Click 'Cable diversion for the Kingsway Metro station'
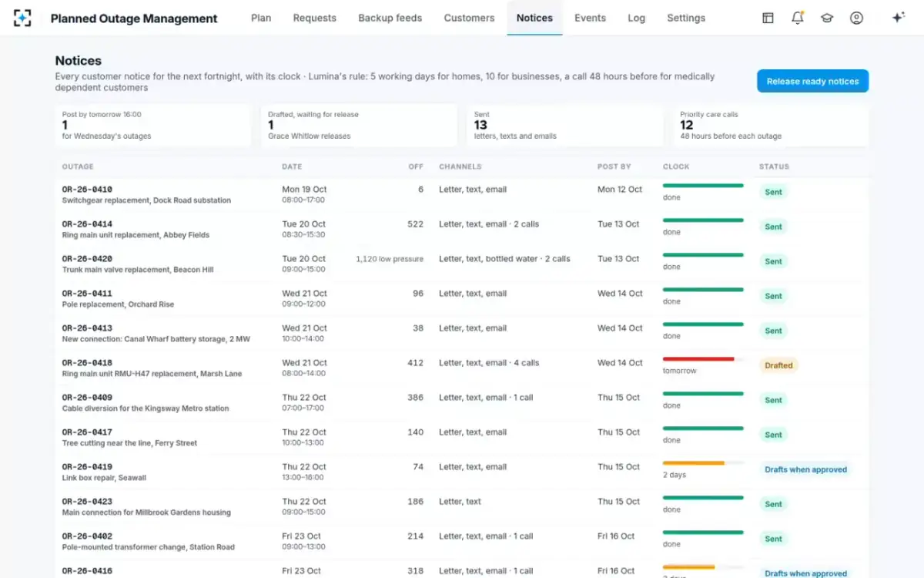This screenshot has height=578, width=924. click(x=146, y=408)
